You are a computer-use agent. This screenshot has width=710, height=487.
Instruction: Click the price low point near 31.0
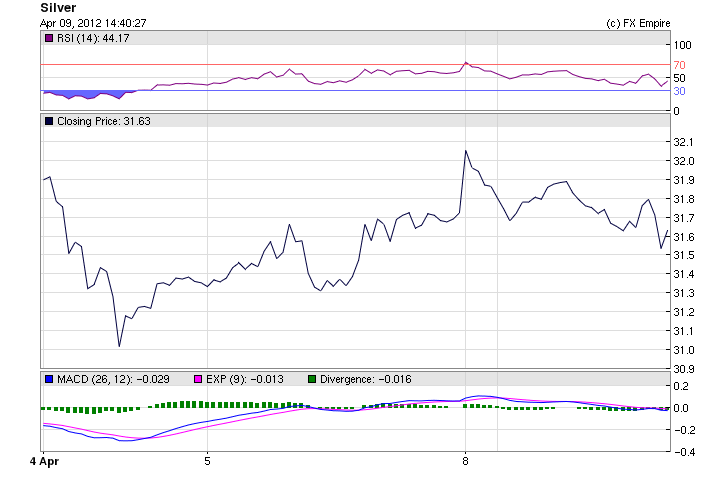119,346
